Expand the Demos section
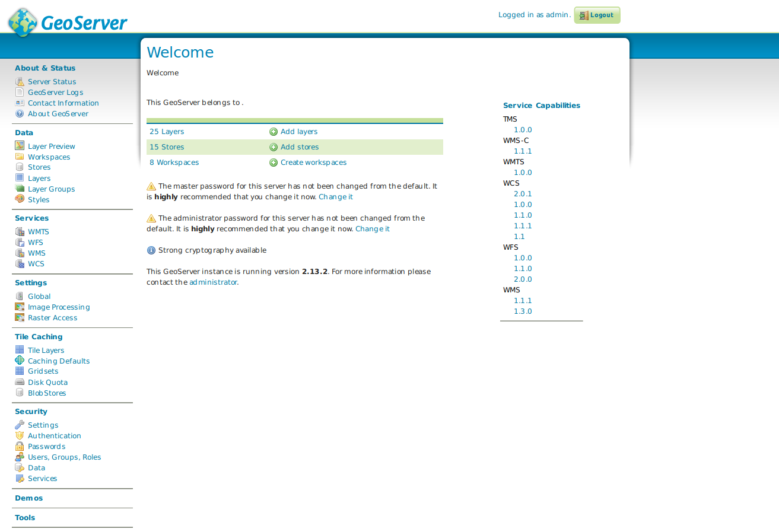Screen dimensions: 779x532 click(29, 498)
